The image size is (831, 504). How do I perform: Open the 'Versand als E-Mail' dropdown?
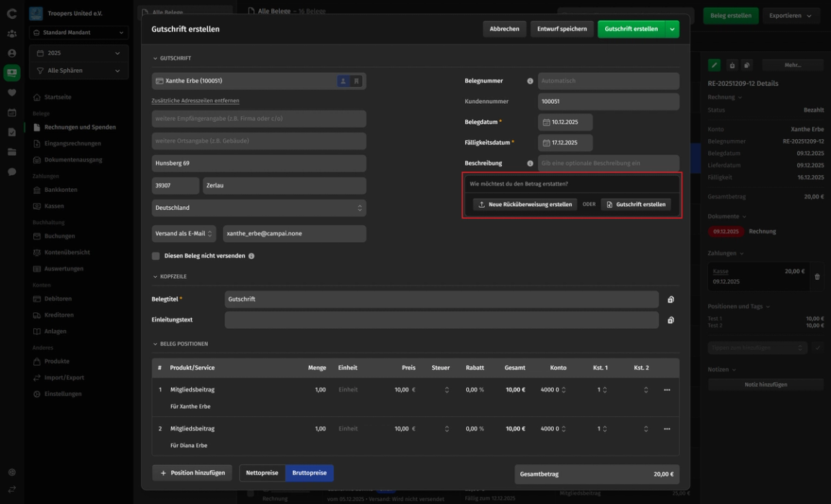[184, 234]
